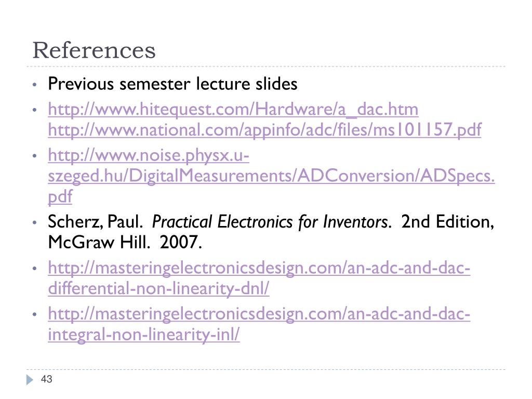Open masteringelectronicsdesign link above differential-non-linearity-dnl

[259, 268]
